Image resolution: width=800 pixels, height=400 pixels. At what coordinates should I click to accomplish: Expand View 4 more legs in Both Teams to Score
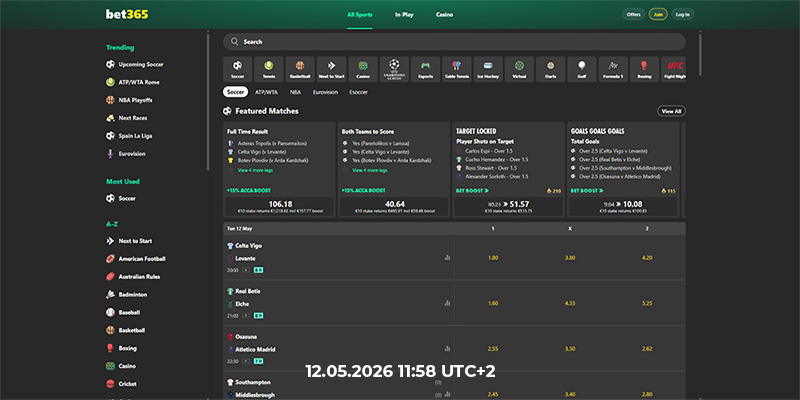pos(369,170)
